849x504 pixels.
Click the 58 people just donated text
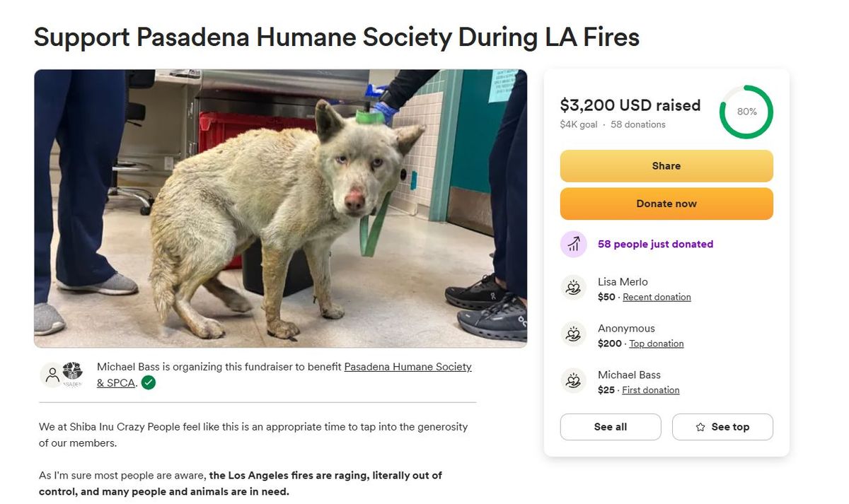(656, 244)
